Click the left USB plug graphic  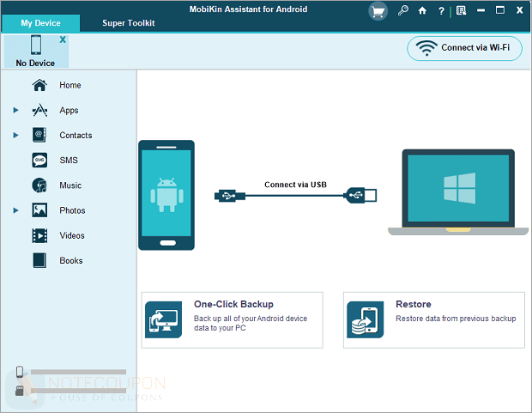pyautogui.click(x=230, y=196)
